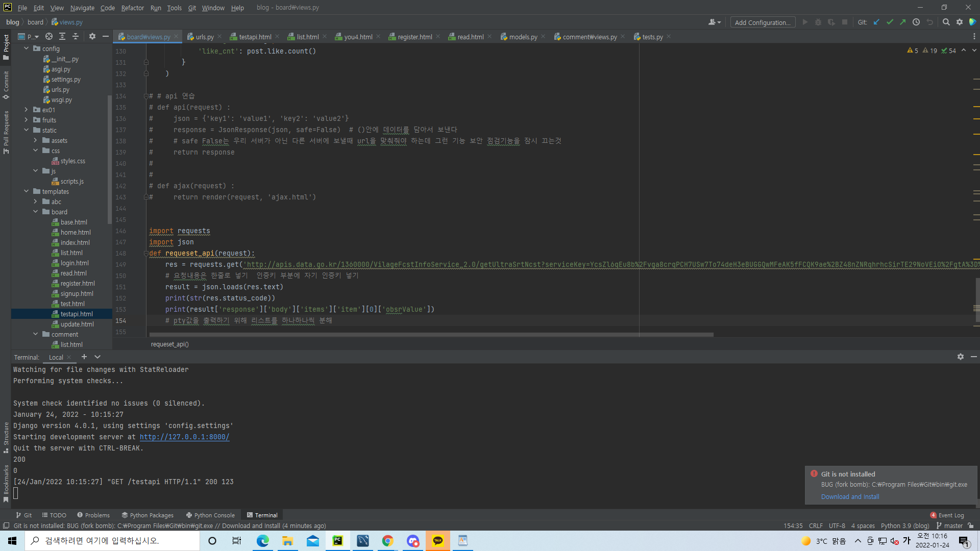Click the Git push arrow icon
The height and width of the screenshot is (551, 980).
(x=902, y=22)
